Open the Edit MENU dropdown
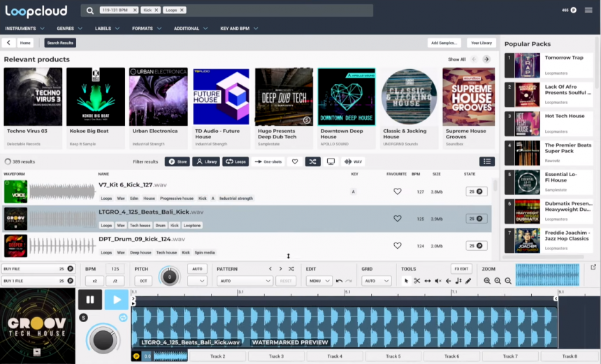601x364 pixels. click(x=319, y=281)
